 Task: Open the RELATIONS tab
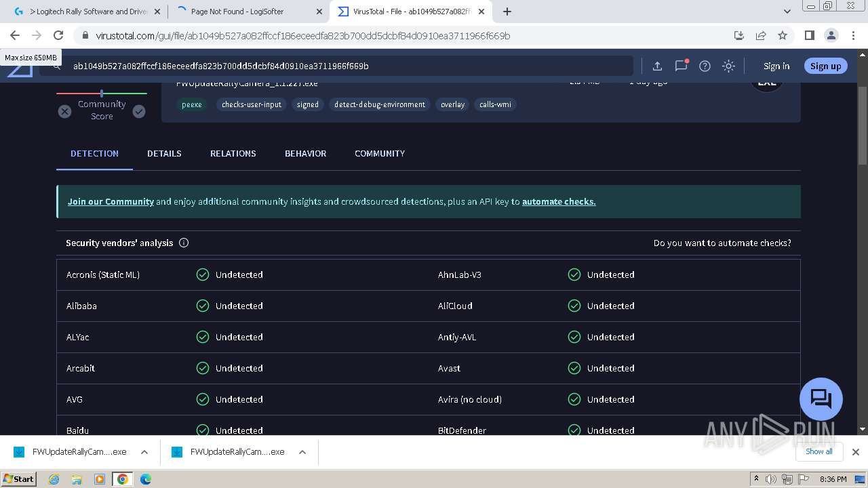233,154
